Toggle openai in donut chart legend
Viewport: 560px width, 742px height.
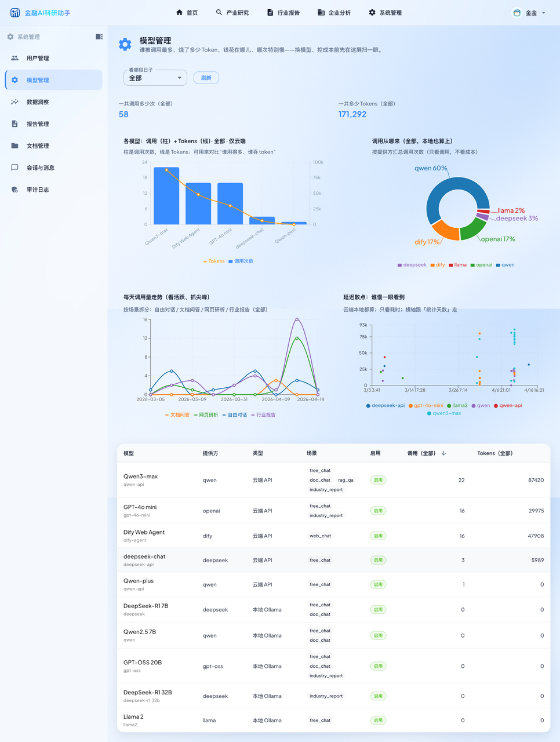[x=481, y=265]
